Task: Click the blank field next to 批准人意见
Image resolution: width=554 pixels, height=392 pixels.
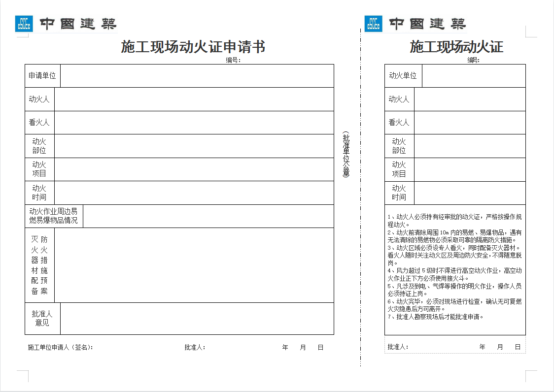Action: 197,319
